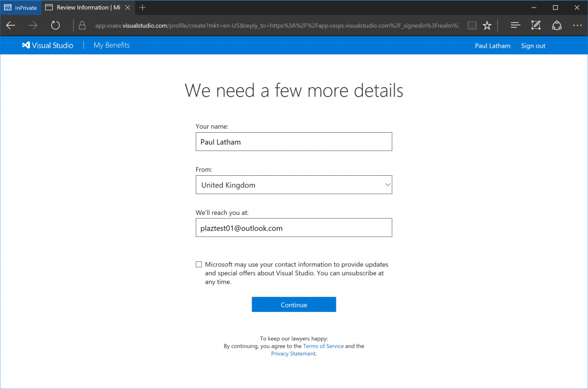Open the Terms of Service link
The image size is (588, 389).
(323, 346)
